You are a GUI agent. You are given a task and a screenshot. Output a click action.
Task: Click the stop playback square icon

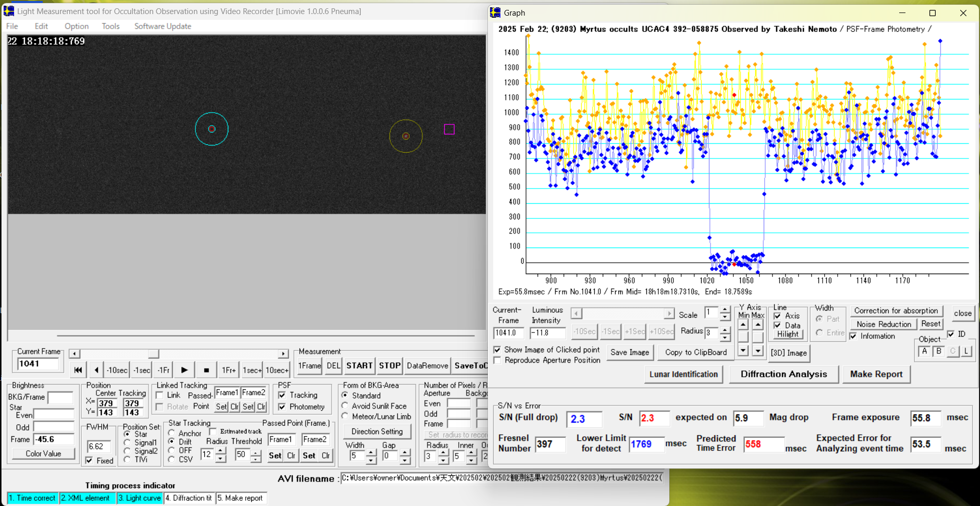(206, 370)
